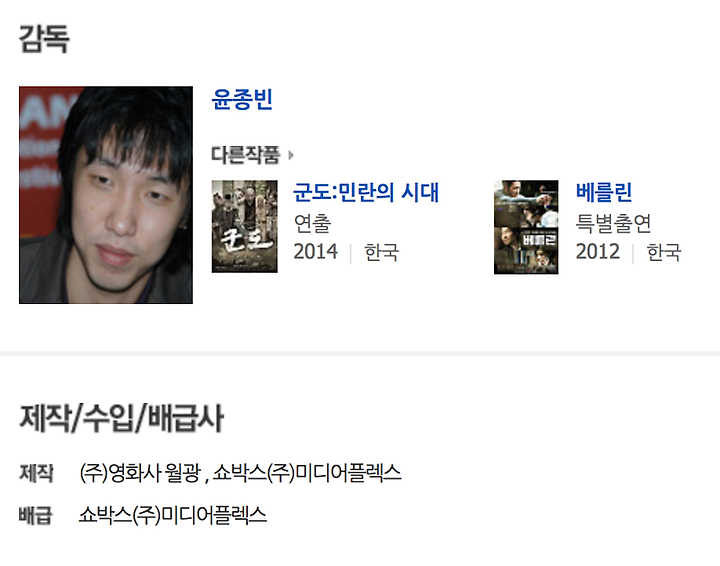Click distributor 쇼박스(주)미디어플렉스 in 배급 row
Screen dimensions: 720x566
coord(173,515)
